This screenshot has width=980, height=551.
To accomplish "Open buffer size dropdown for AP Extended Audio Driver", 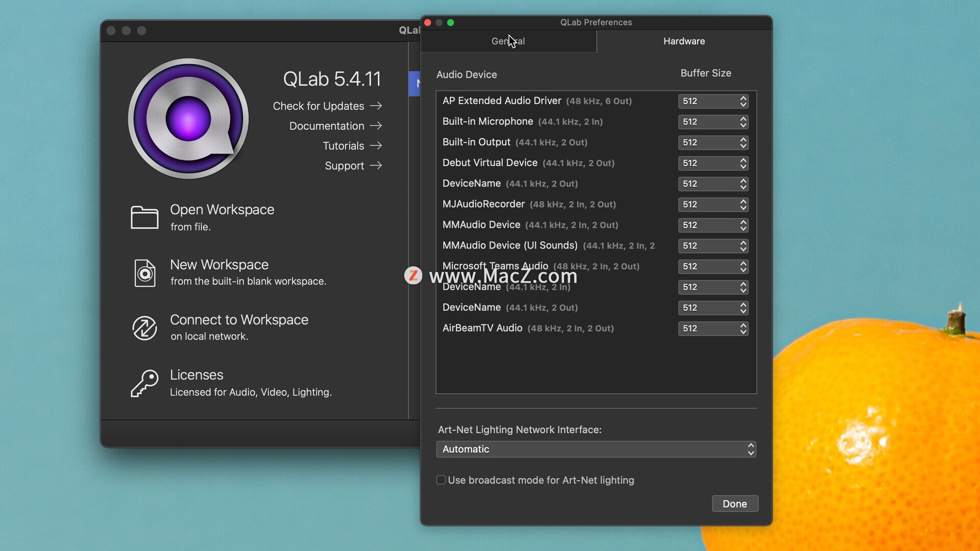I will point(713,101).
